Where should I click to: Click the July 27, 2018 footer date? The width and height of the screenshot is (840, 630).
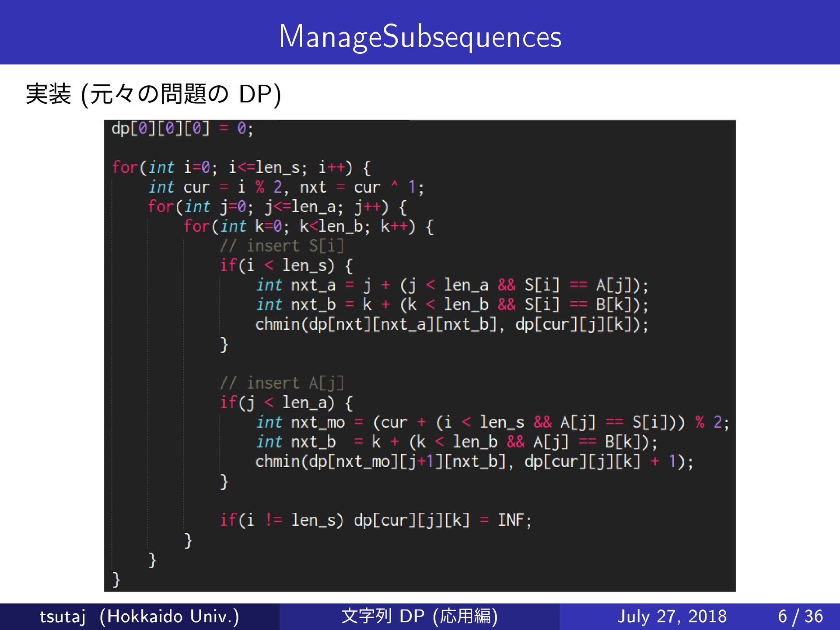pyautogui.click(x=672, y=616)
